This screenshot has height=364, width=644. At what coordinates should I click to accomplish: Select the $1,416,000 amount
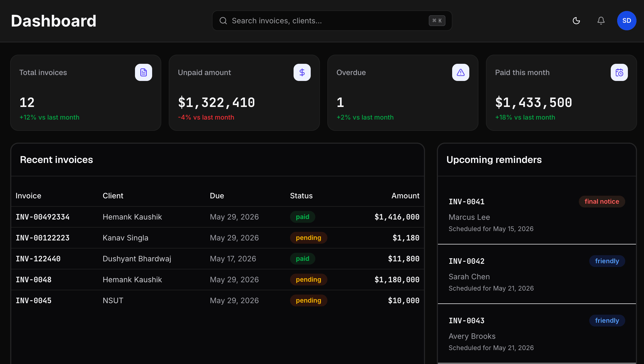pos(397,217)
